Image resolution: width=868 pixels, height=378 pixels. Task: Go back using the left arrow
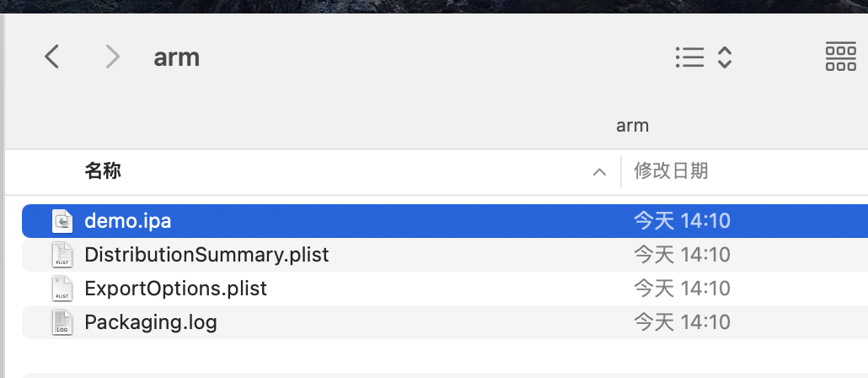point(52,57)
